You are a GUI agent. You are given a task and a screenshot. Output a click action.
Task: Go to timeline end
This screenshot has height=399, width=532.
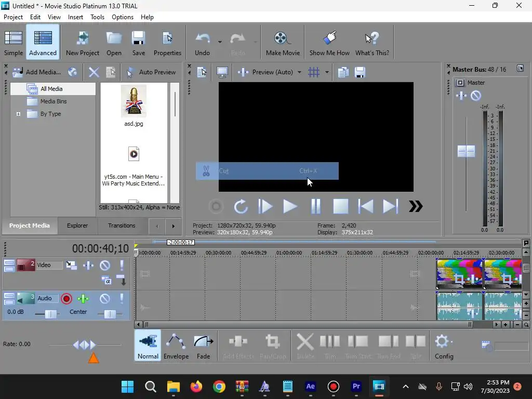point(391,206)
